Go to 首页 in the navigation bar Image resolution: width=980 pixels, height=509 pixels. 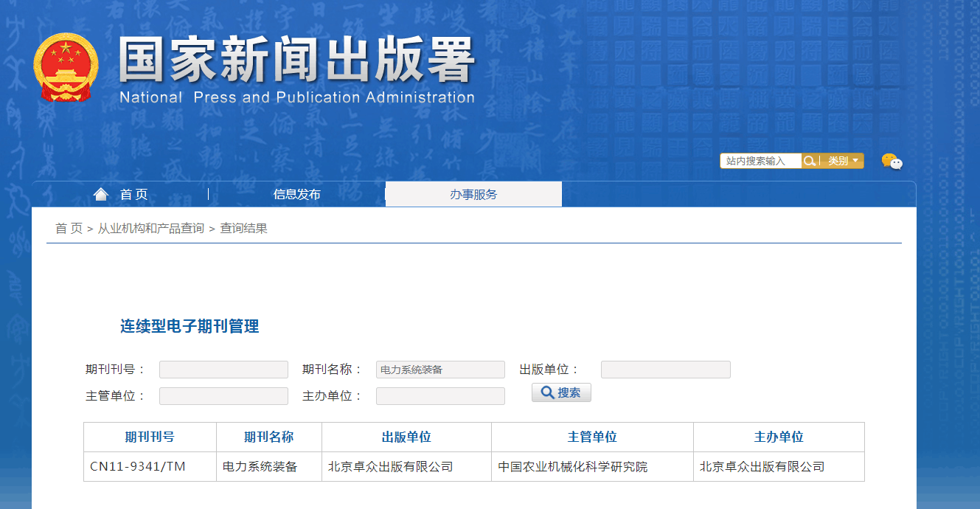click(x=134, y=195)
